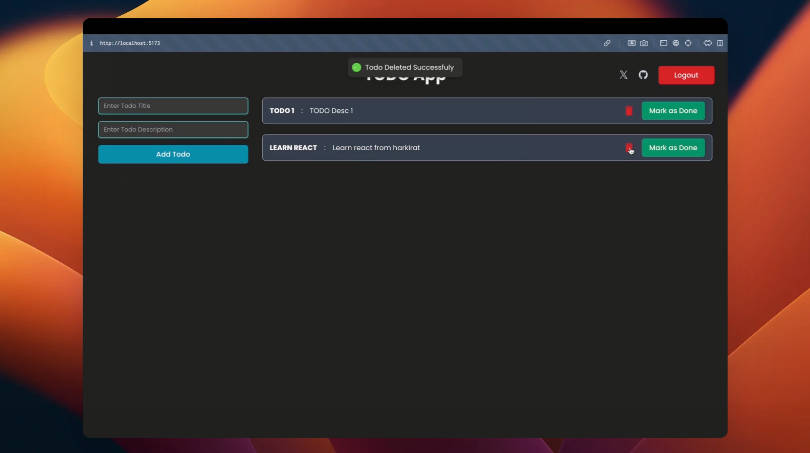Viewport: 810px width, 453px height.
Task: Focus the Enter Todo Description field
Action: [x=173, y=130]
